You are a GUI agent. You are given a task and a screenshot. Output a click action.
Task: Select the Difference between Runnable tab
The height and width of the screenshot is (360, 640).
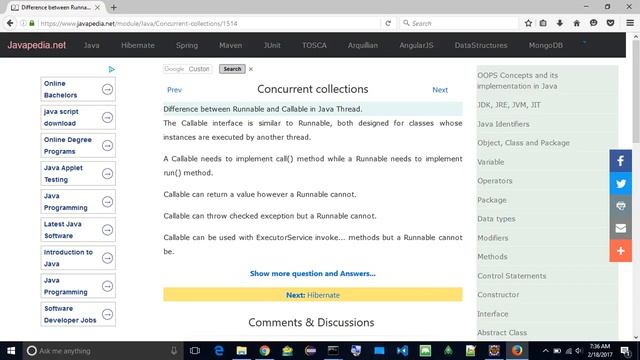click(x=55, y=7)
